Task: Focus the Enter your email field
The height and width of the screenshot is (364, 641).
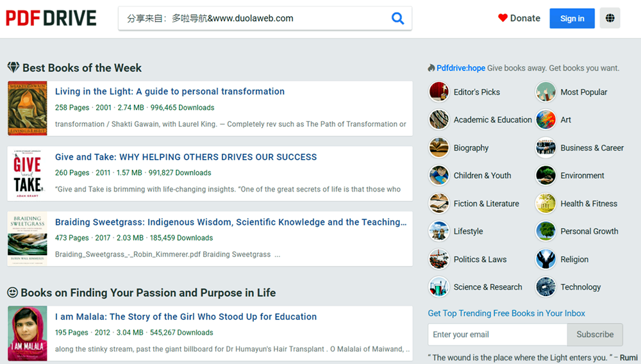Action: pyautogui.click(x=497, y=334)
